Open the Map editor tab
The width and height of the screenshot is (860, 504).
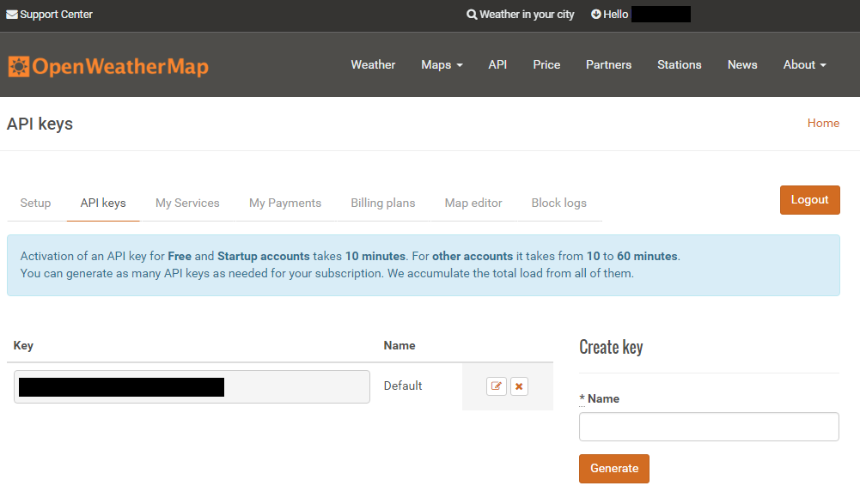pyautogui.click(x=473, y=203)
